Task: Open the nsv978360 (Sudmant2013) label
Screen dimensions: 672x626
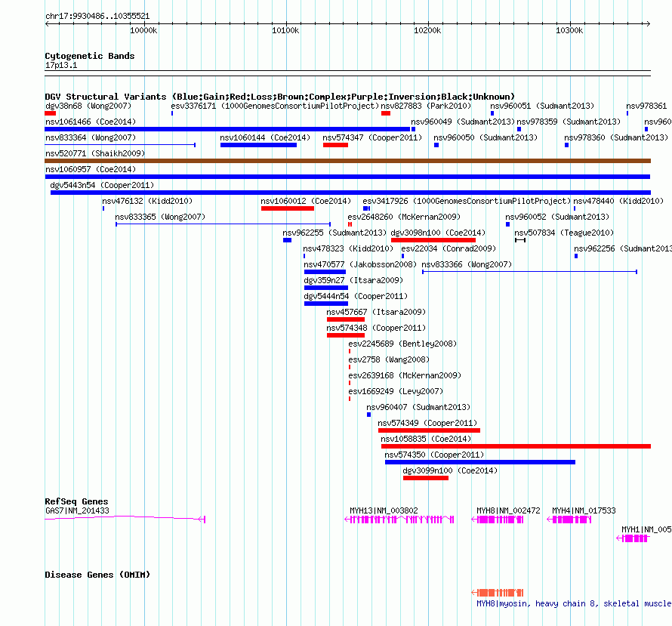Action: (616, 137)
